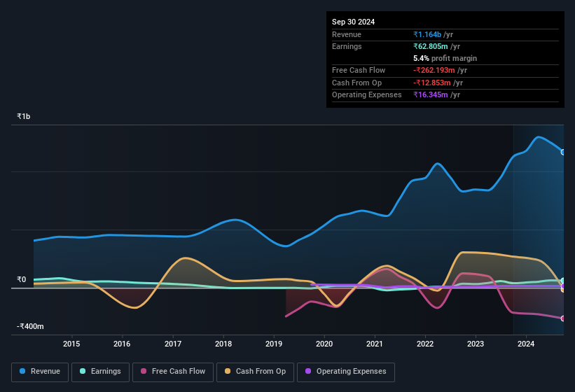Toggle the Operating Expenses legend button
Viewport: 575px width, 392px height.
point(346,372)
